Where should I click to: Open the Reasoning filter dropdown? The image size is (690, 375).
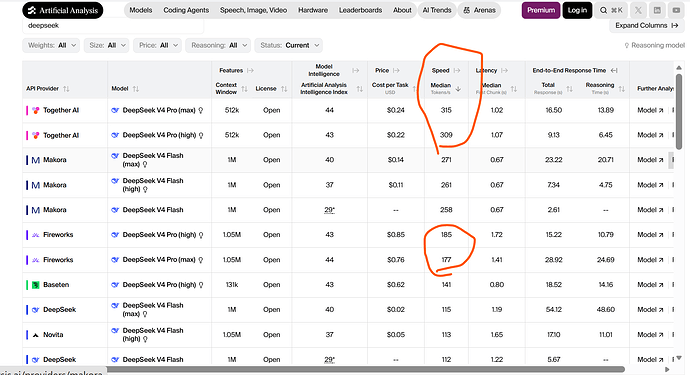[x=218, y=45]
